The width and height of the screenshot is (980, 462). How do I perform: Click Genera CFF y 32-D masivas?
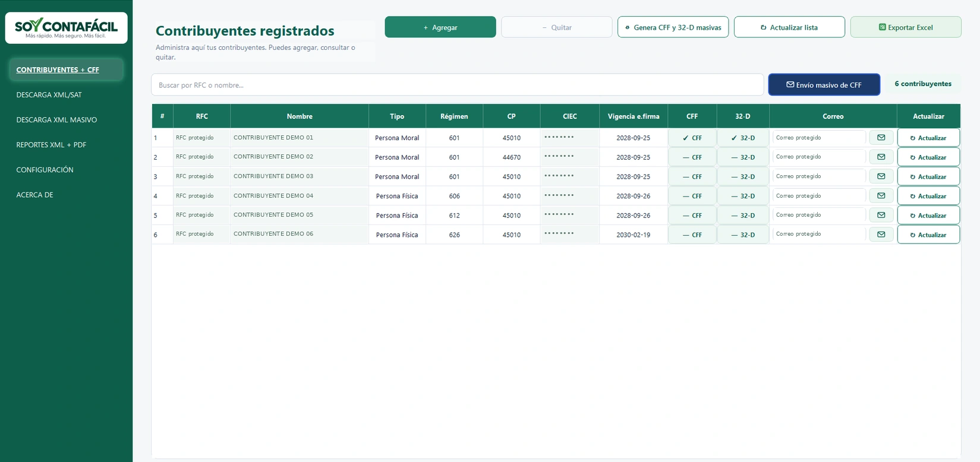click(673, 27)
